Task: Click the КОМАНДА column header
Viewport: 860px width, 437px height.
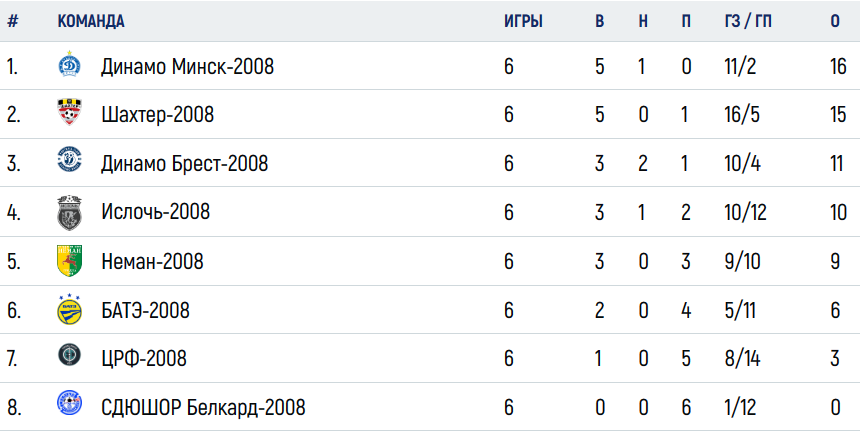Action: (x=91, y=21)
